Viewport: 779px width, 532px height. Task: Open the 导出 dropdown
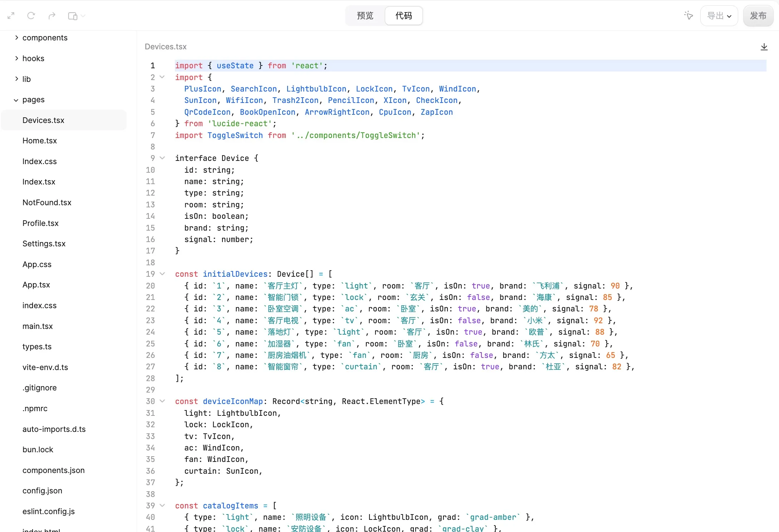click(x=719, y=16)
